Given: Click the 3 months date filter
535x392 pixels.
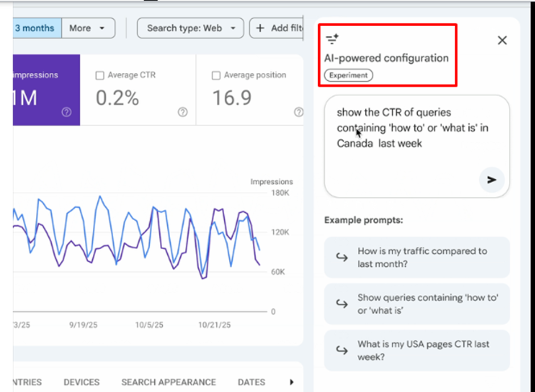Looking at the screenshot, I should point(34,28).
